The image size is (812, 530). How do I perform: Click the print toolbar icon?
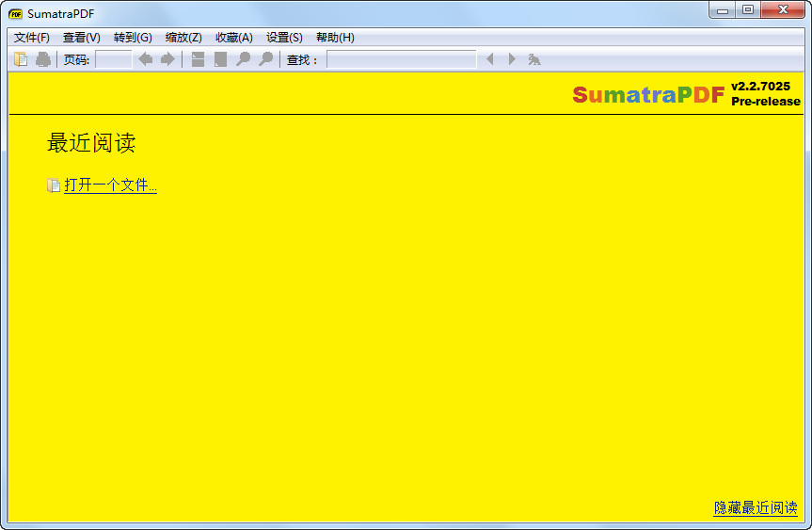(43, 59)
